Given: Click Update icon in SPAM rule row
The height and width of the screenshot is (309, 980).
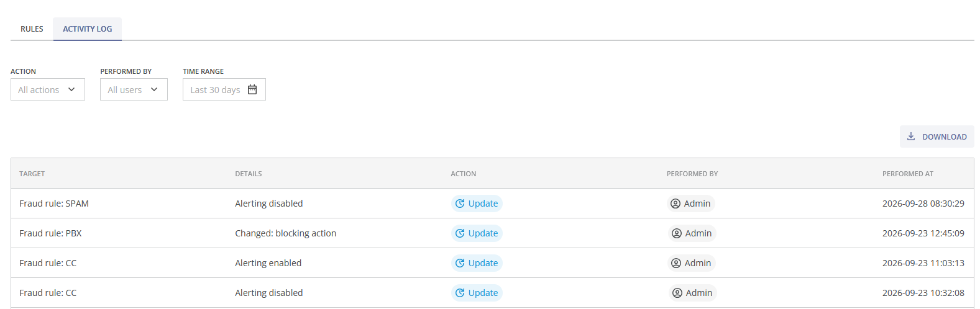Looking at the screenshot, I should click(x=460, y=204).
